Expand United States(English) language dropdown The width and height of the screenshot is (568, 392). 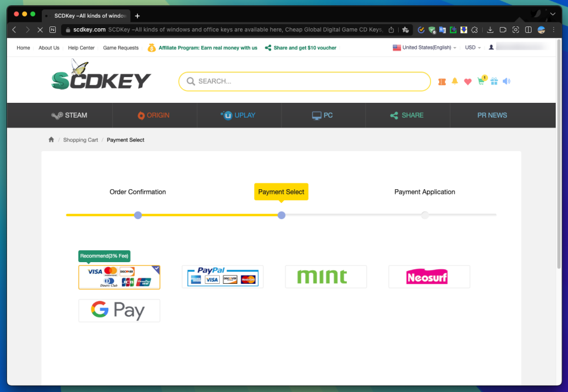[424, 48]
